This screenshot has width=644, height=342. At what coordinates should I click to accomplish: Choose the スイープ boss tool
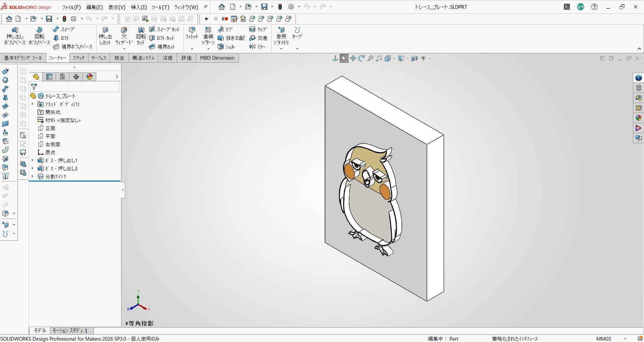tap(64, 30)
